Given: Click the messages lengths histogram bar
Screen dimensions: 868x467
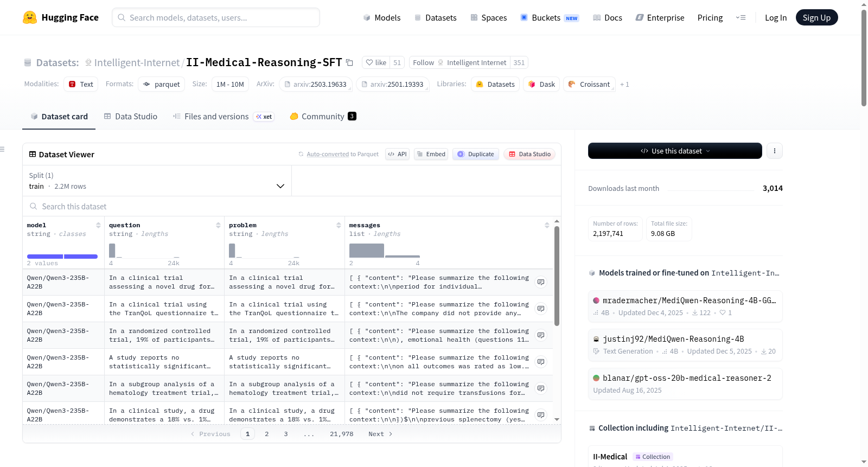Looking at the screenshot, I should pos(367,250).
